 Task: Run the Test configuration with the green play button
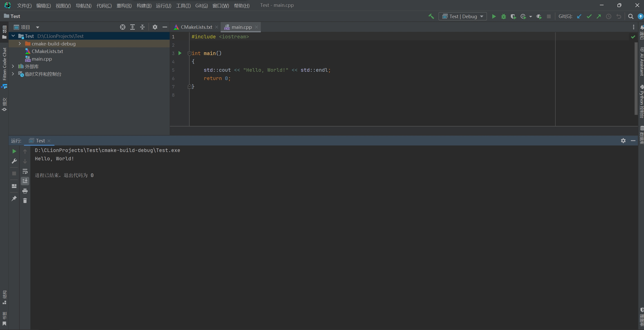(494, 16)
